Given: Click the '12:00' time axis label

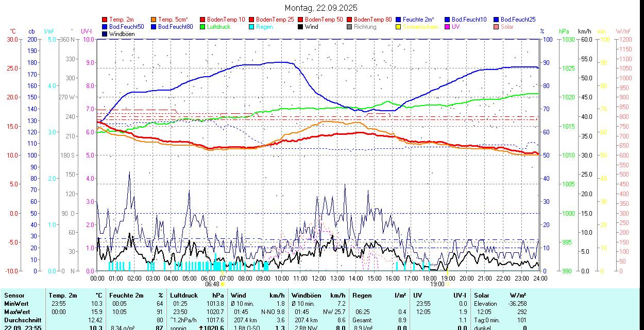Looking at the screenshot, I should pos(319,278).
